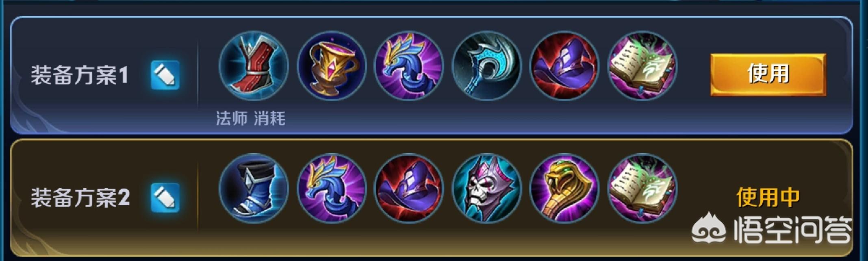Image resolution: width=868 pixels, height=261 pixels.
Task: Click the orange 使用 button
Action: point(768,75)
